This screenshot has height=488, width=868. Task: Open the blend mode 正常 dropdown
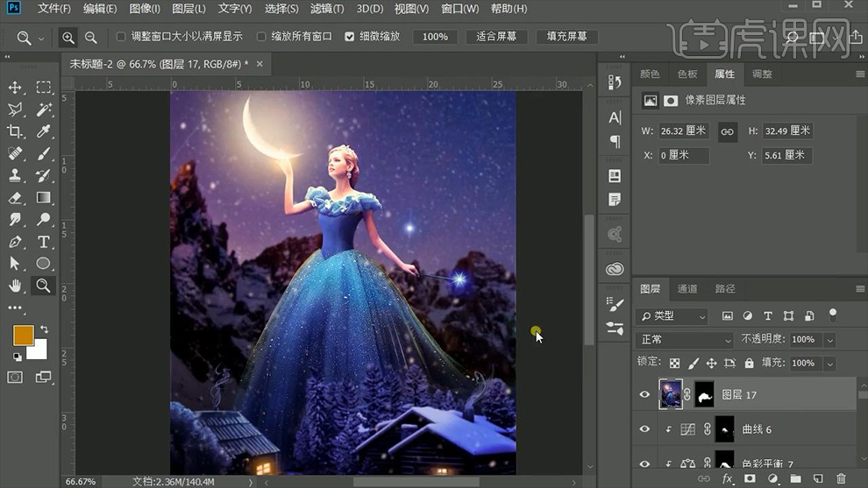point(686,340)
